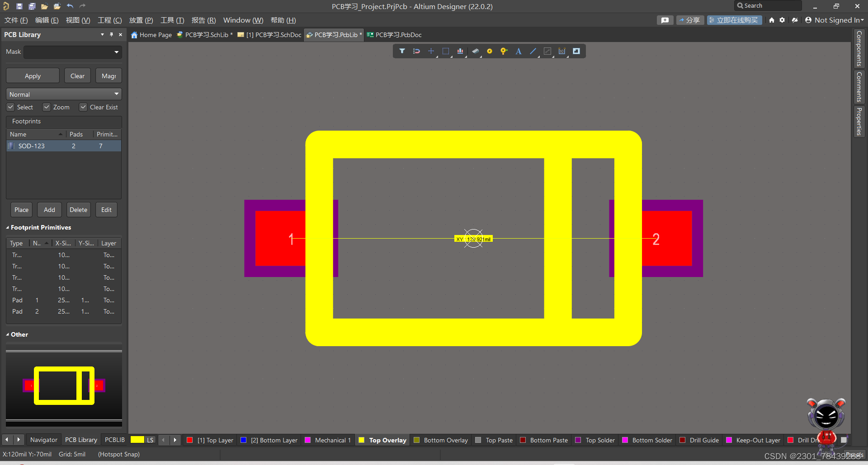868x465 pixels.
Task: Select the place line tool
Action: (x=533, y=51)
